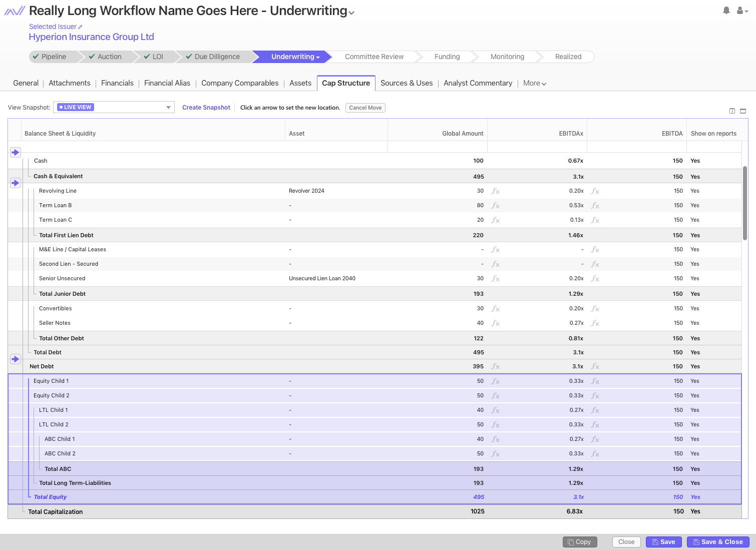
Task: Click the edit pencil next to Selected Issuer
Action: 80,27
